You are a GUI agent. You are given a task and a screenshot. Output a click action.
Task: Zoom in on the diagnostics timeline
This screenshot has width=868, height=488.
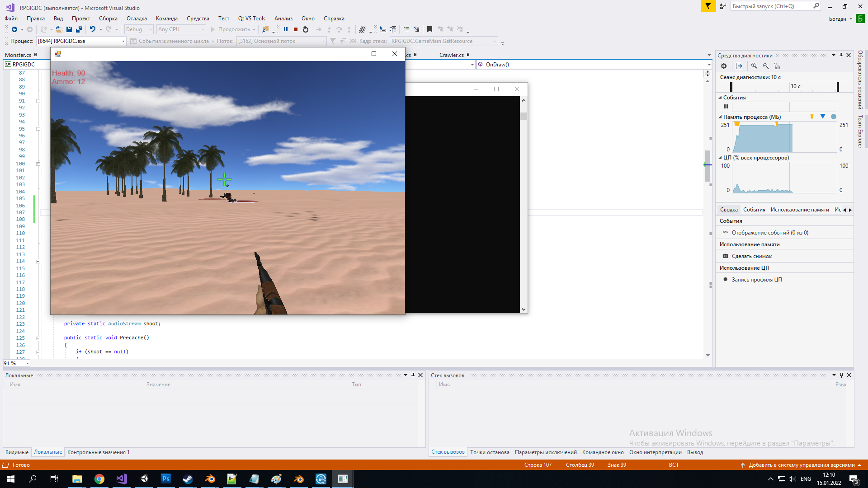[754, 66]
